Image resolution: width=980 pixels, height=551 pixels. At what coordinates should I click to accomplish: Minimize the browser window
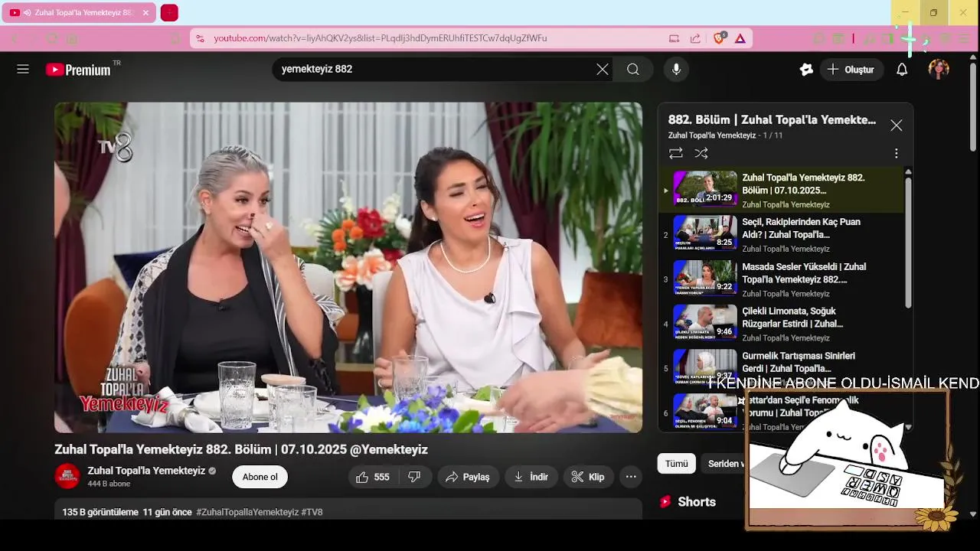pos(905,13)
